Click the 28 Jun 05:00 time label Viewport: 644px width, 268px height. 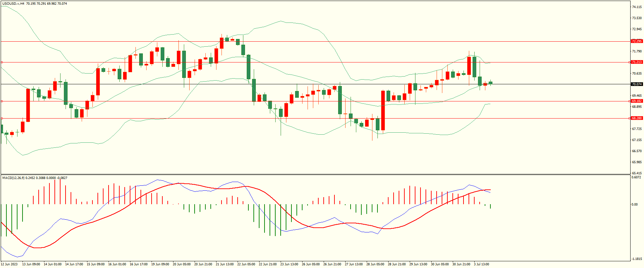(x=375, y=264)
